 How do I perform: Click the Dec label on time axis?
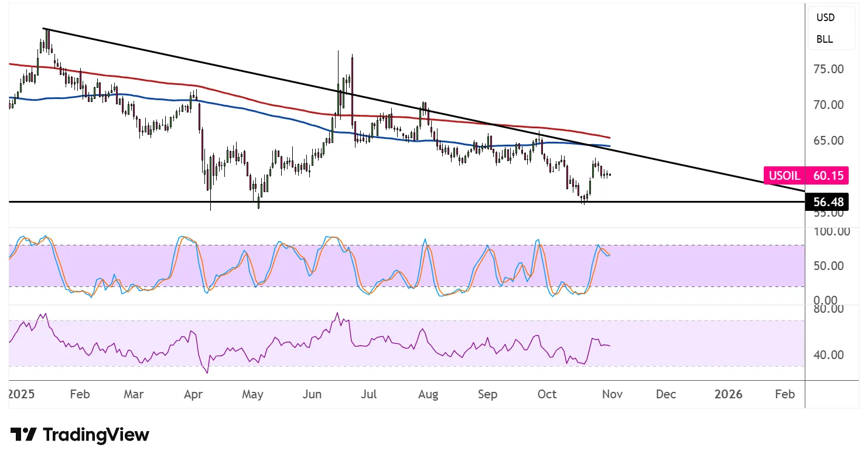tap(667, 394)
